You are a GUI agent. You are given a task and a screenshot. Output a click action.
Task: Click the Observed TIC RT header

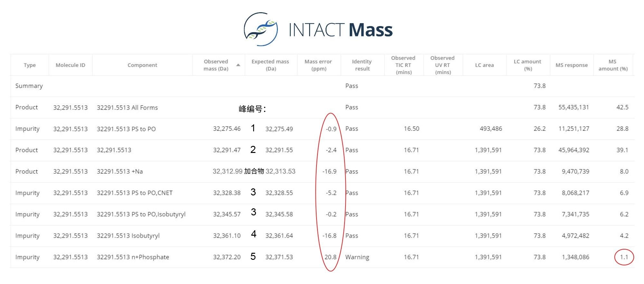[x=403, y=65]
